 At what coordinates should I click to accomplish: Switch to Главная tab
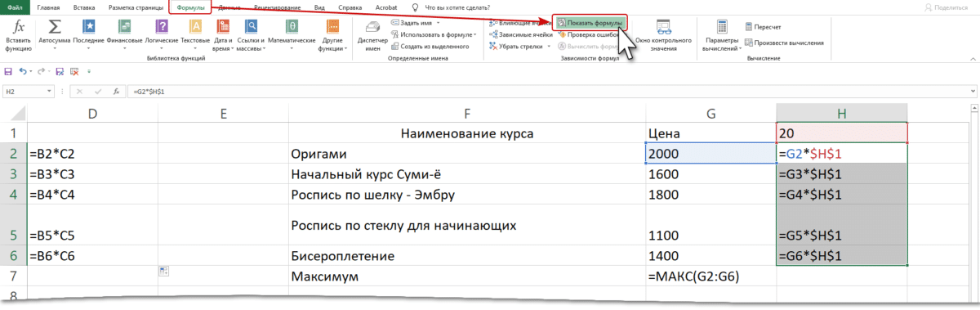(49, 7)
